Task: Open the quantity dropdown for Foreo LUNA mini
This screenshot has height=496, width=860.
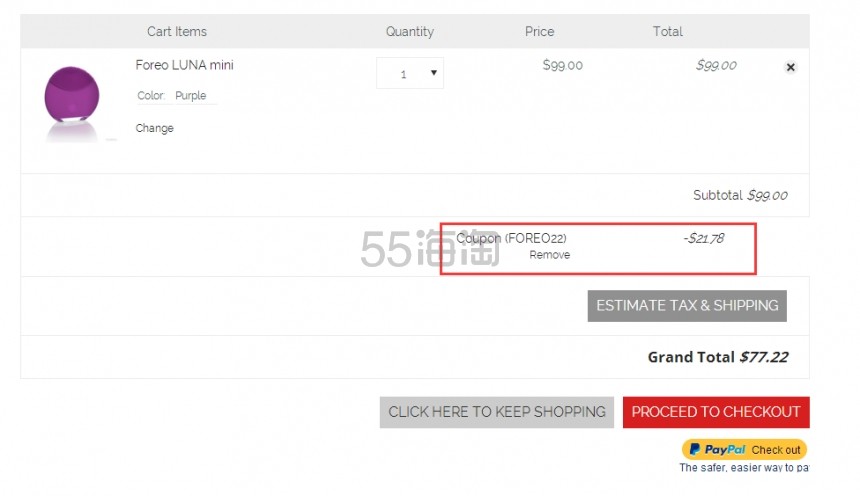Action: (x=410, y=73)
